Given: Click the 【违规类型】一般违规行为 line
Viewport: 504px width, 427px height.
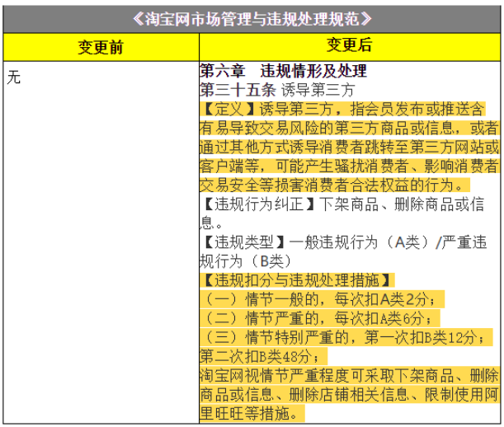Looking at the screenshot, I should (x=343, y=242).
